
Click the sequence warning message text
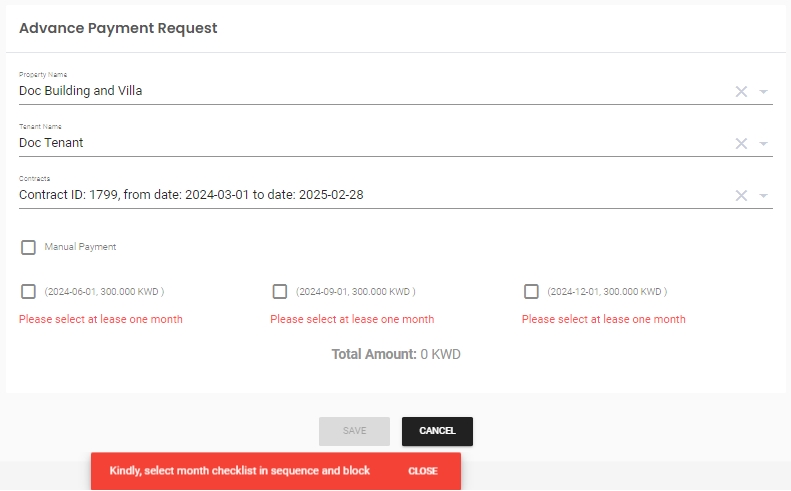pyautogui.click(x=240, y=471)
